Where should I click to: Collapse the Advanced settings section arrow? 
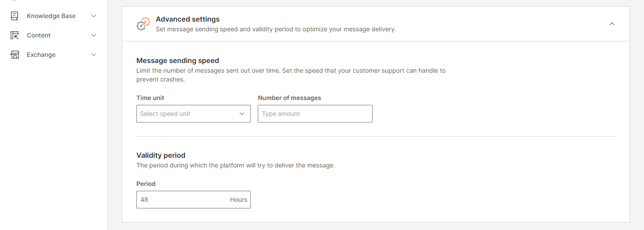pos(612,24)
